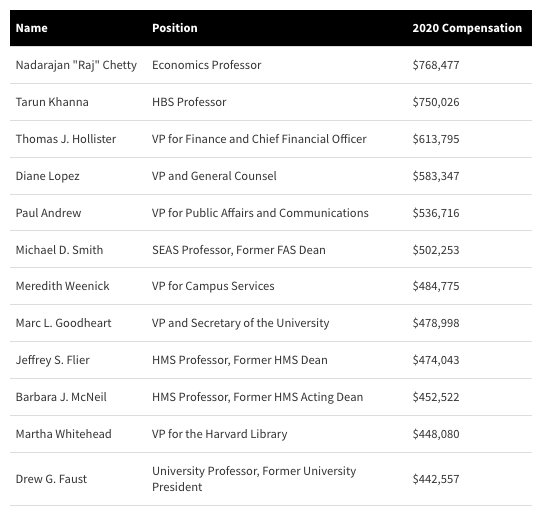Click the Name column header

click(x=32, y=28)
